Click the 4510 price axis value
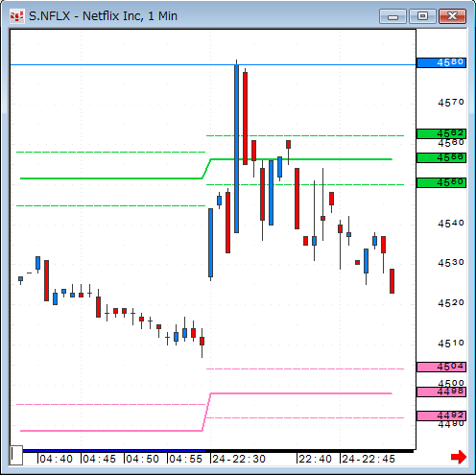 point(451,344)
